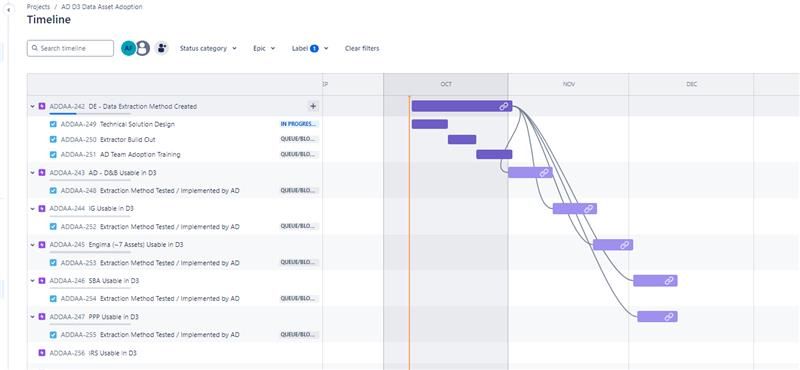
Task: Open ADDAA-251 AD Team Adoption Training
Action: [x=120, y=154]
